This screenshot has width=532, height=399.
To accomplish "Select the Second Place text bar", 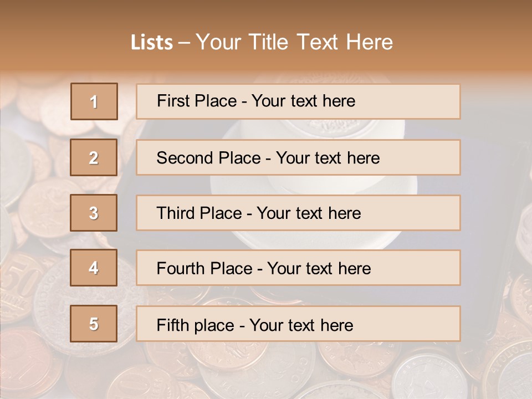I will point(298,157).
